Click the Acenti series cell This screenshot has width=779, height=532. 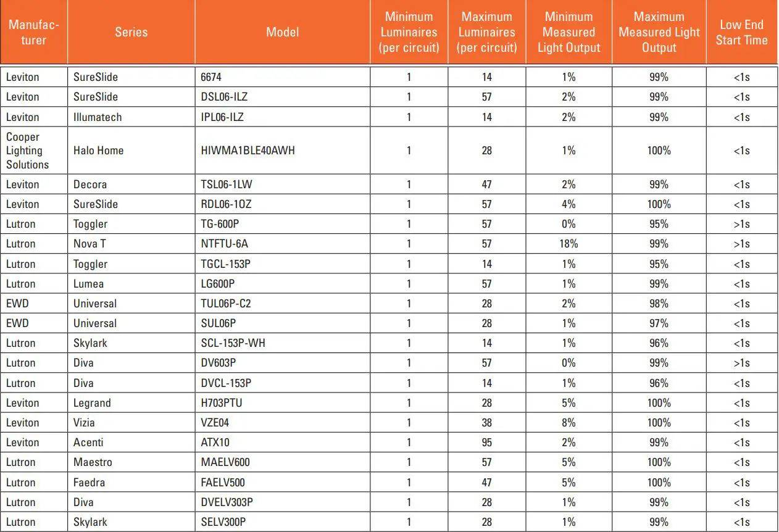tap(88, 443)
